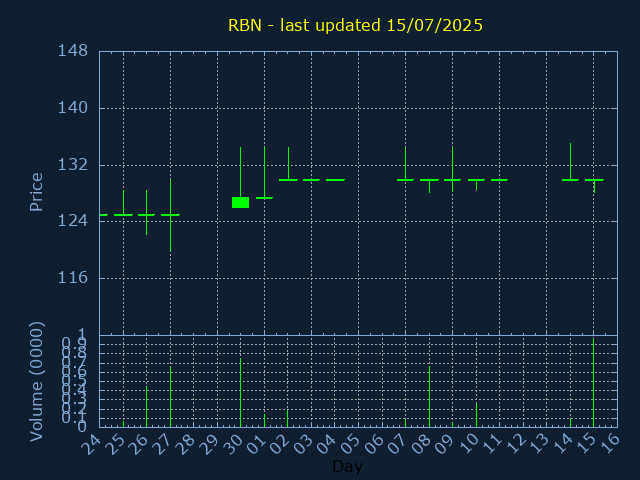Viewport: 640px width, 480px height.
Task: Click the x-axis date label 13
Action: point(539,444)
